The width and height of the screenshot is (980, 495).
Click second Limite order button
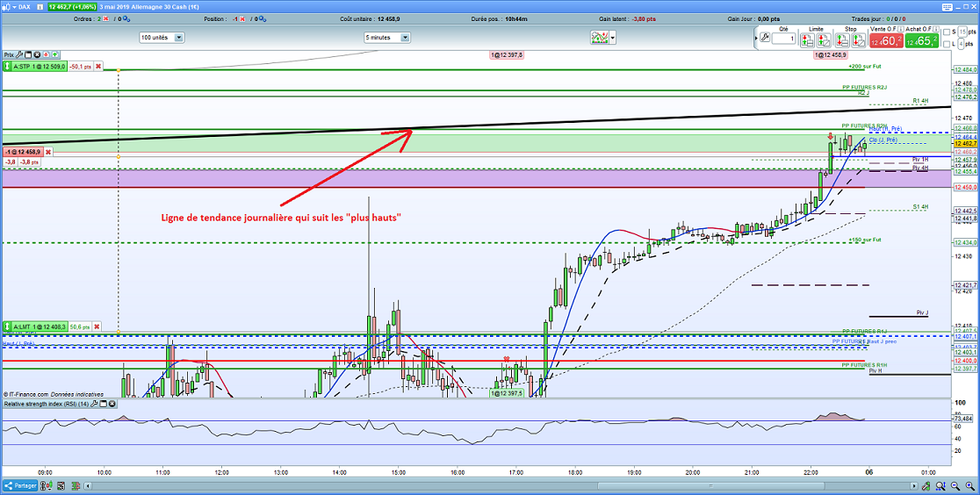click(x=824, y=40)
